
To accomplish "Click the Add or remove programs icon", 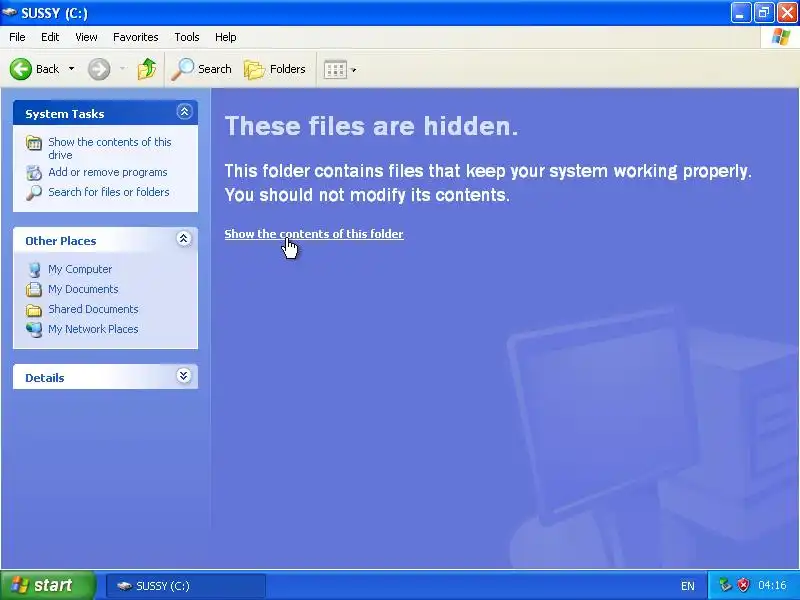I will click(x=34, y=173).
